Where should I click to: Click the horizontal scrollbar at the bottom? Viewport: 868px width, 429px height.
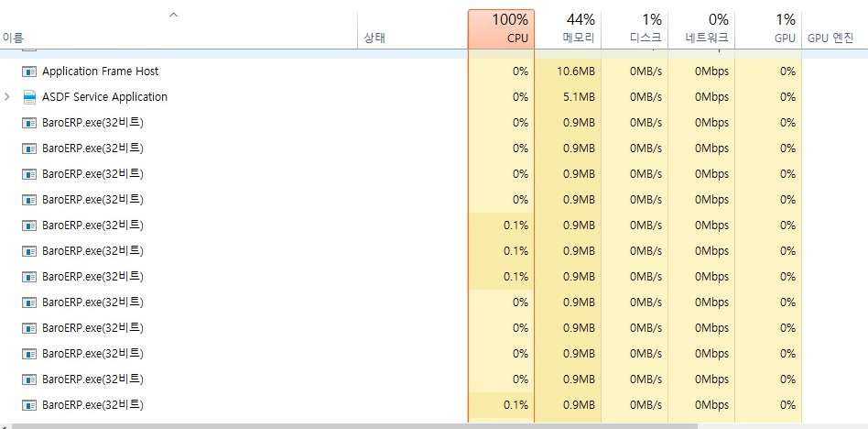click(354, 425)
